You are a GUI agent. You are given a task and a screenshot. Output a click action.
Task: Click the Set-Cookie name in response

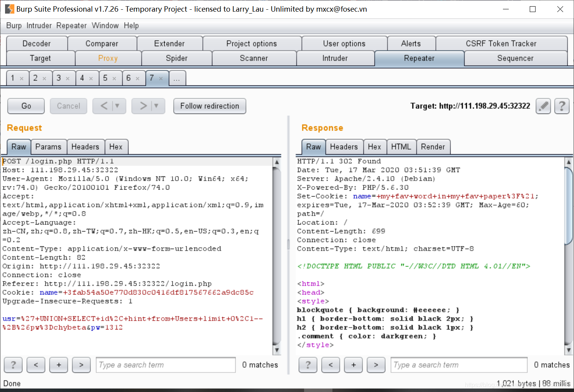tap(362, 196)
